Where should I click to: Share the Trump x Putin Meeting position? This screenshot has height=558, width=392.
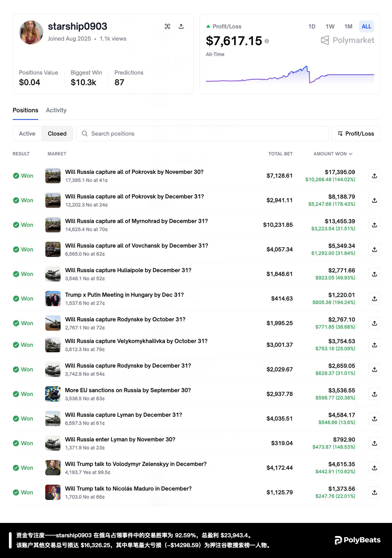[x=374, y=299]
